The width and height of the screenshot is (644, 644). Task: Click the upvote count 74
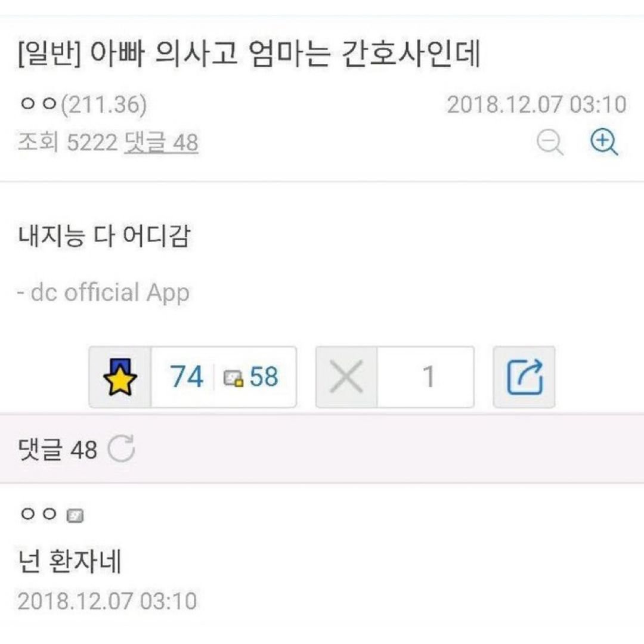[x=187, y=377]
